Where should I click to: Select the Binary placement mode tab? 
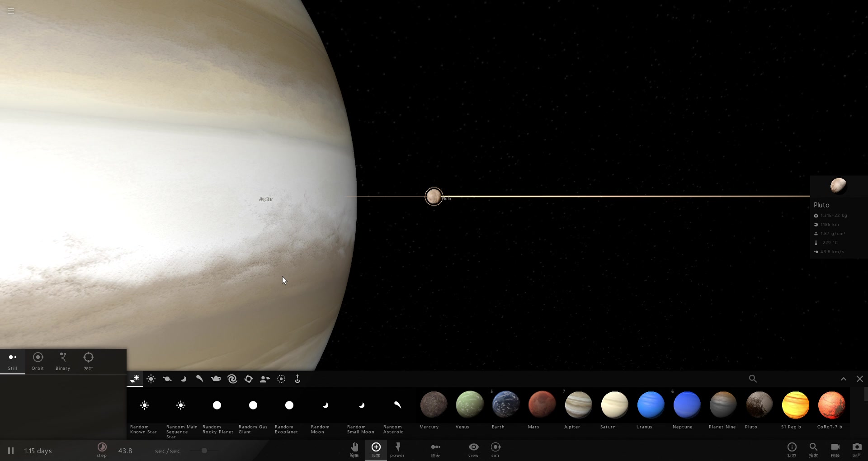coord(63,362)
